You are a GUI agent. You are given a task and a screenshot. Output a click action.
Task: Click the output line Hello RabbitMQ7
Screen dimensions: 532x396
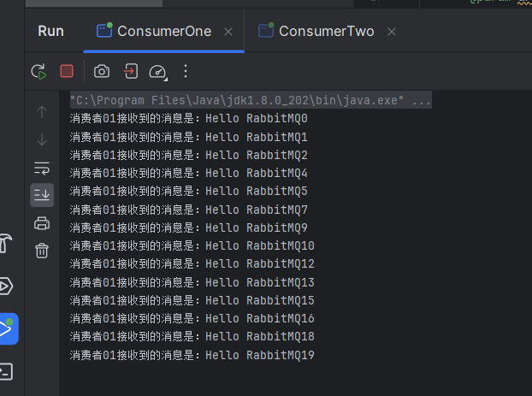coord(189,210)
